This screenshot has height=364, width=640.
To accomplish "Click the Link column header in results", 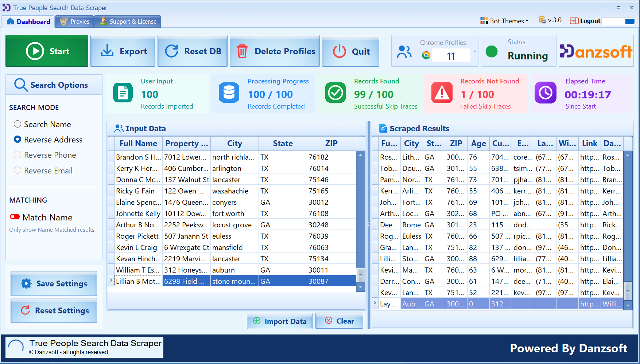I will [590, 143].
